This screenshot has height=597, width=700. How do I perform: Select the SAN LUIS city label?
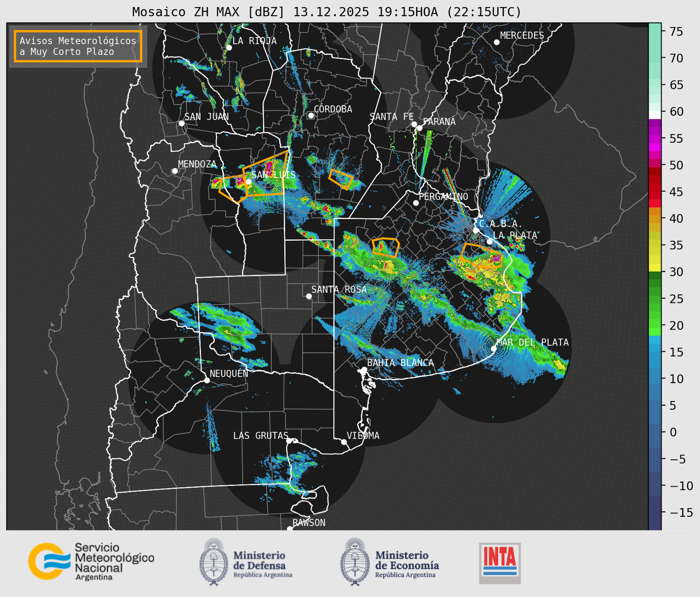(x=273, y=175)
